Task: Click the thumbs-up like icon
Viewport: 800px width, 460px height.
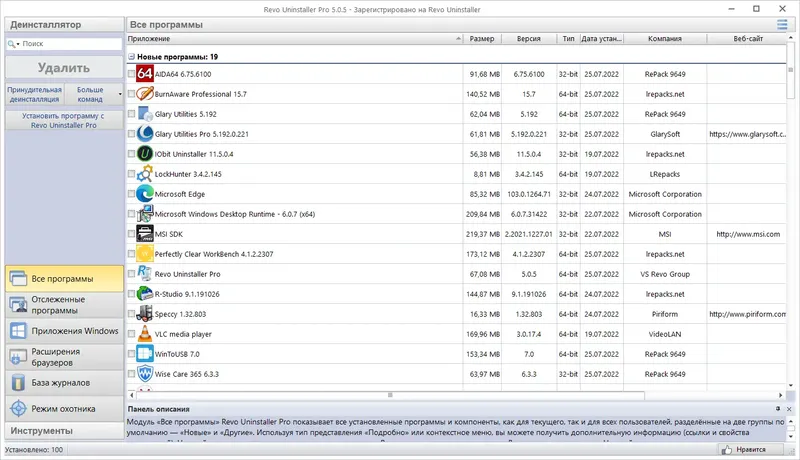Action: tap(727, 449)
